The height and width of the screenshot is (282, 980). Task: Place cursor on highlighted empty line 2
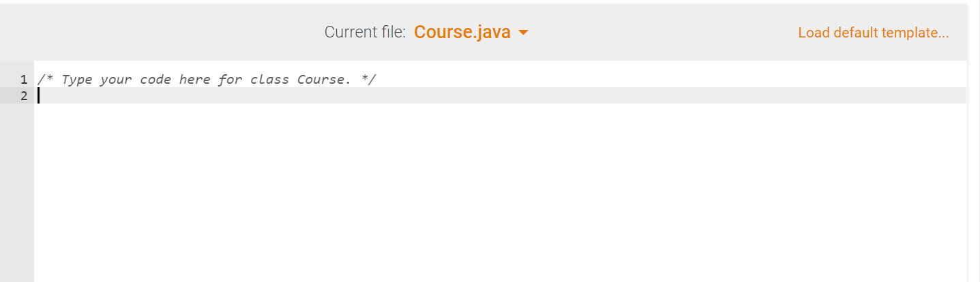pyautogui.click(x=500, y=95)
